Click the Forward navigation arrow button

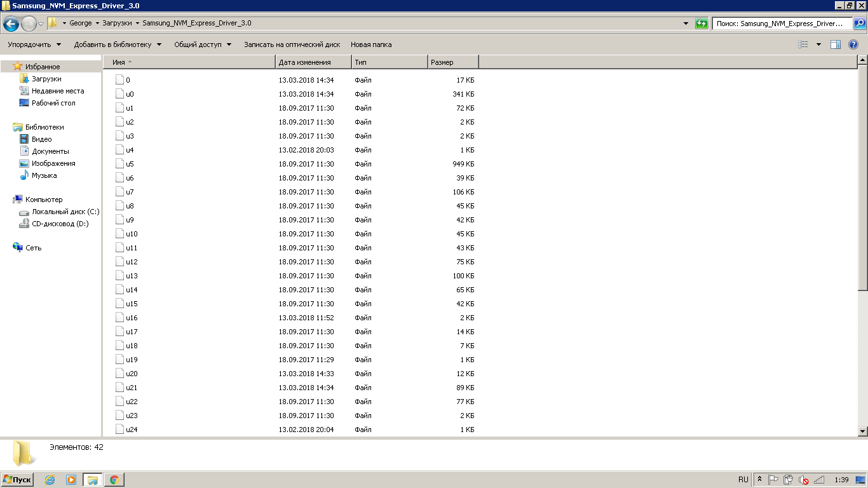pyautogui.click(x=29, y=24)
